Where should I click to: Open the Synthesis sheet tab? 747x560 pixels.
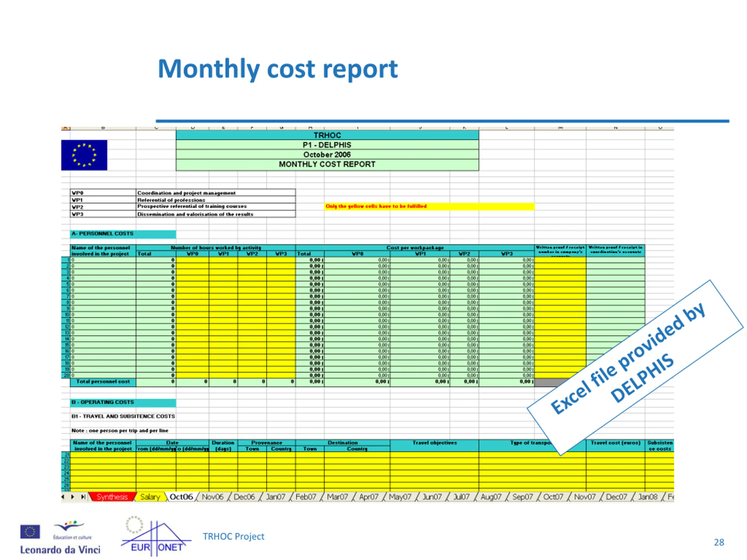click(112, 497)
